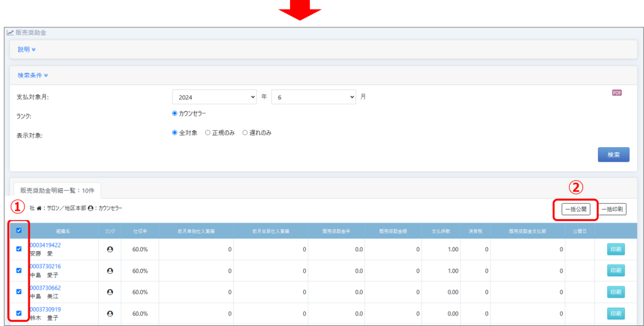Toggle the select-all checkbox in table header
The image size is (644, 326).
pyautogui.click(x=19, y=230)
